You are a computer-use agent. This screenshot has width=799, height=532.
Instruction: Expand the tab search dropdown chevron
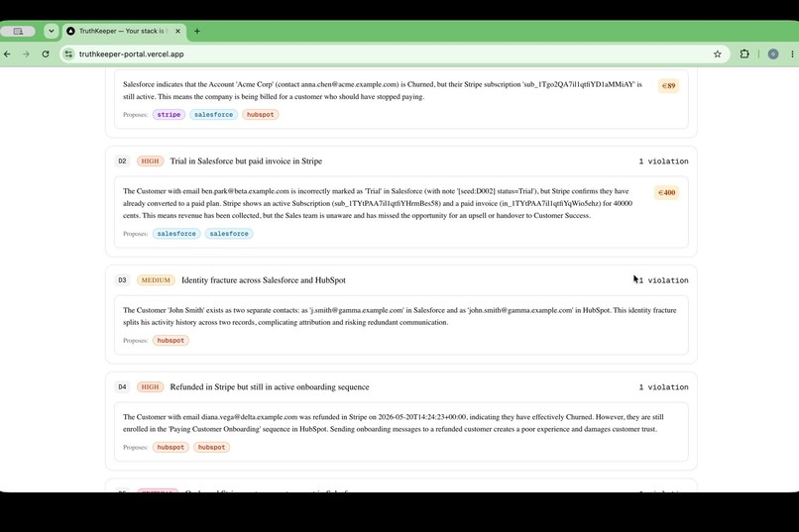[51, 31]
